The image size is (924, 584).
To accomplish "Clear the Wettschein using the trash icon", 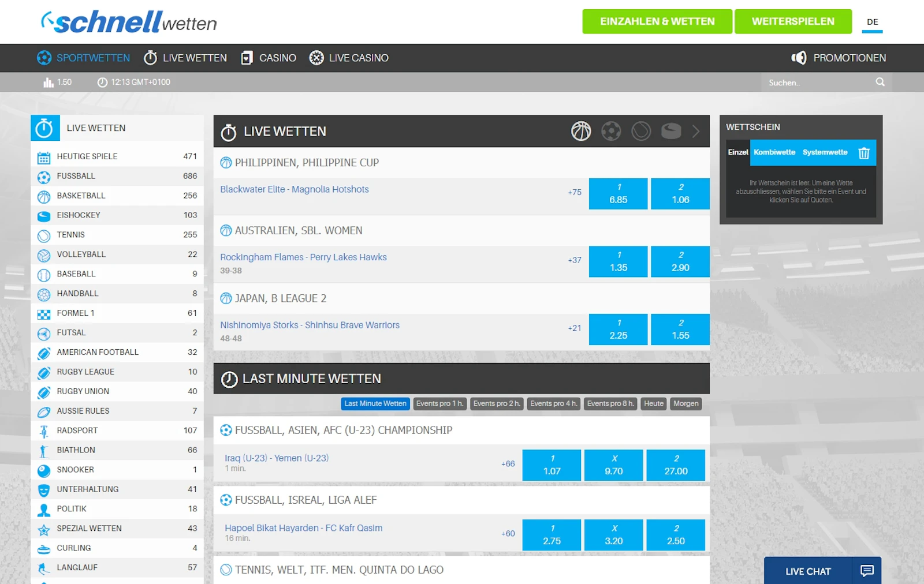I will [x=864, y=152].
